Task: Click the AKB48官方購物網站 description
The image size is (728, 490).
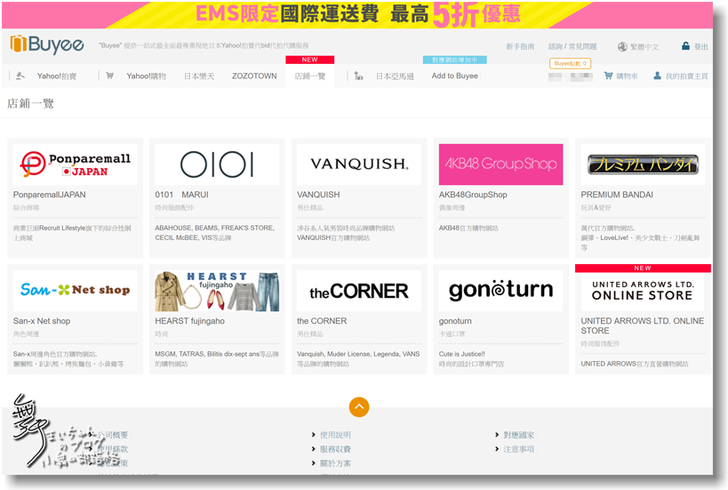Action: (468, 228)
